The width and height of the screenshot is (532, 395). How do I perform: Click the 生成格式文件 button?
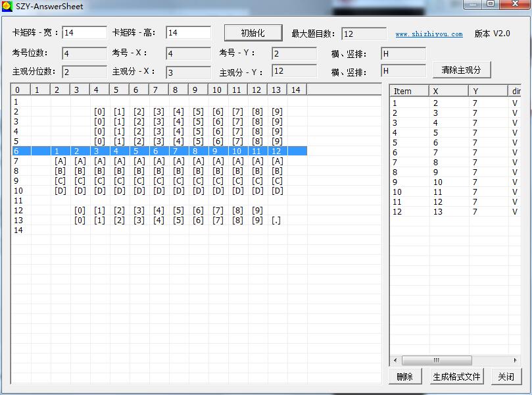(x=456, y=377)
